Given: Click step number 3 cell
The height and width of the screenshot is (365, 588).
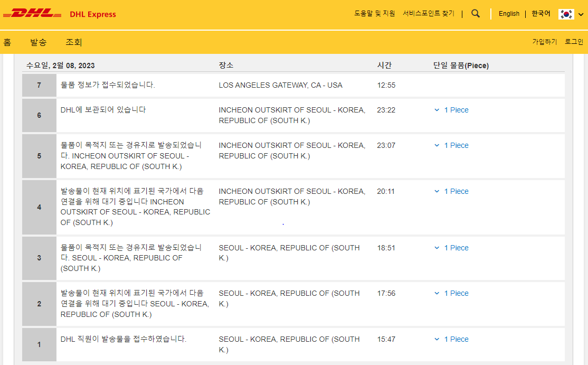Looking at the screenshot, I should click(39, 258).
